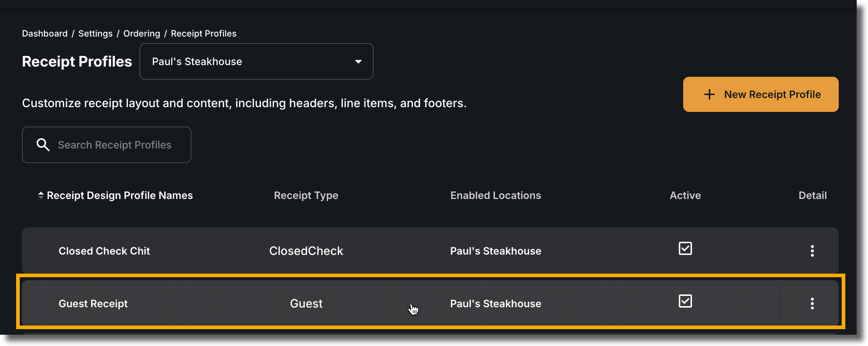The width and height of the screenshot is (868, 346).
Task: Click the search magnifier icon
Action: 43,145
